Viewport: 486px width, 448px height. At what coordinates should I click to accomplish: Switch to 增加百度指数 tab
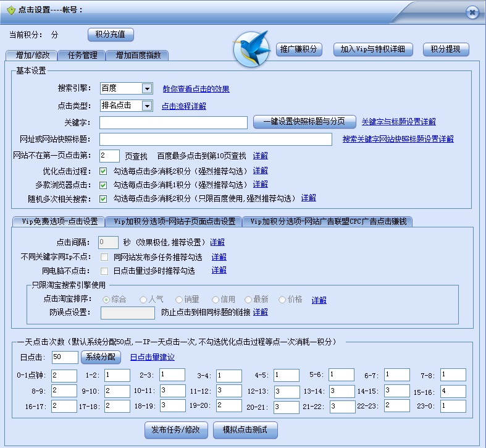138,55
